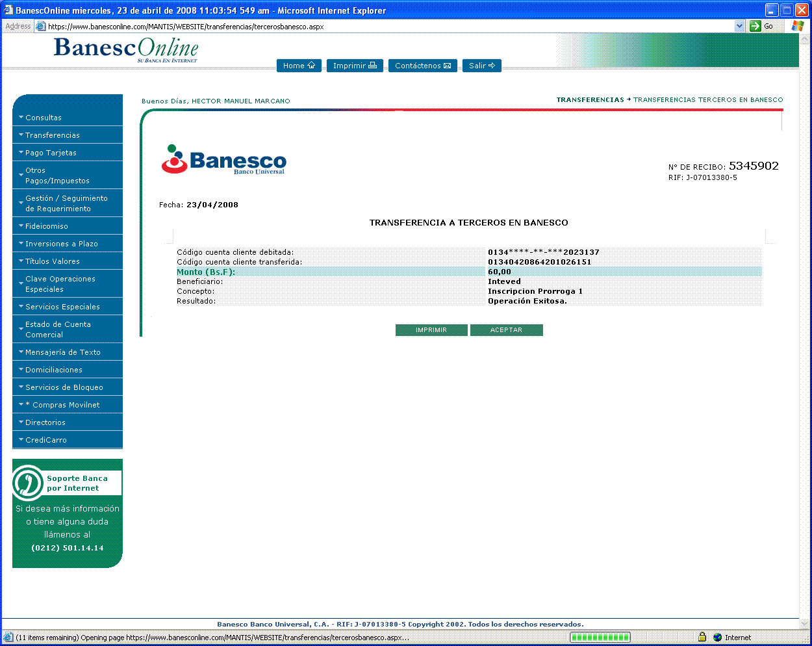This screenshot has height=646, width=812.
Task: Open Estado de Cuenta Comercial menu item
Action: pos(68,329)
